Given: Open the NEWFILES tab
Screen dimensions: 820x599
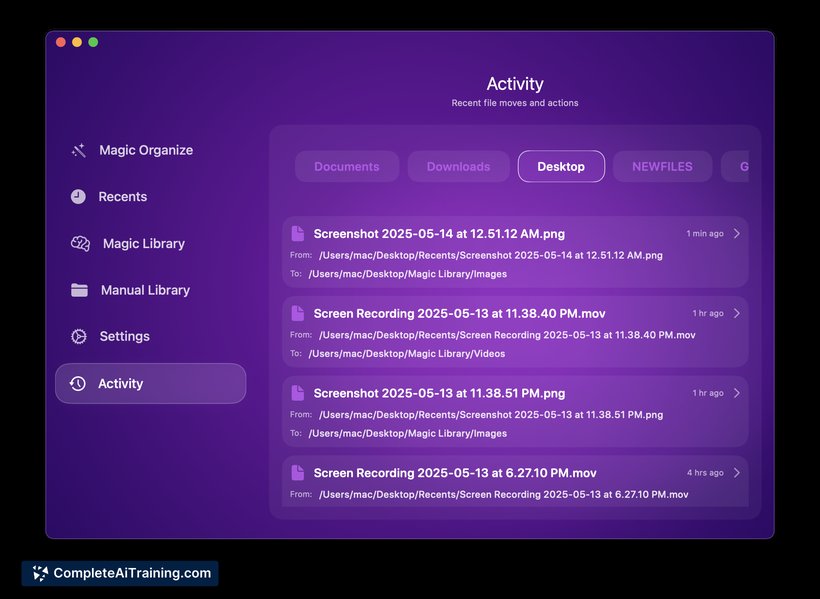Looking at the screenshot, I should pyautogui.click(x=662, y=166).
